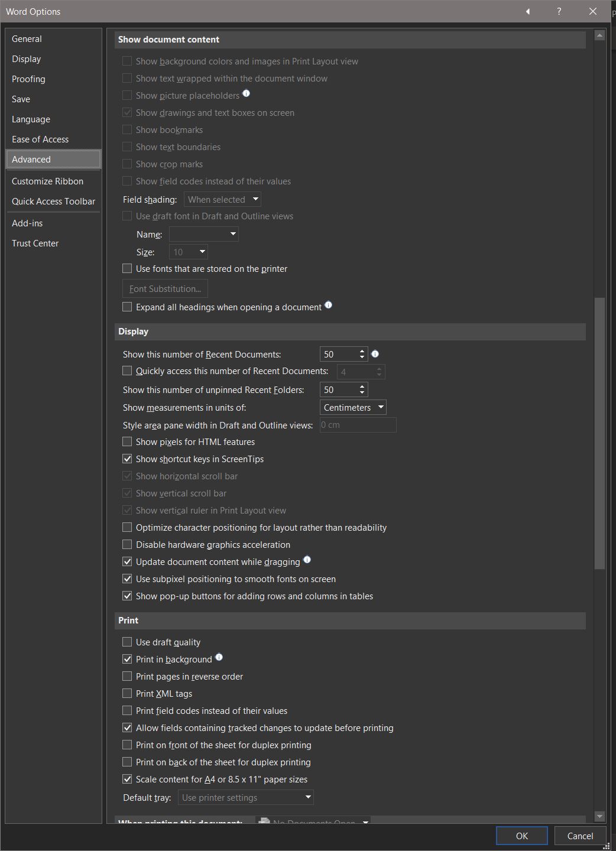Select the Advanced category
This screenshot has height=851, width=616.
coord(53,159)
